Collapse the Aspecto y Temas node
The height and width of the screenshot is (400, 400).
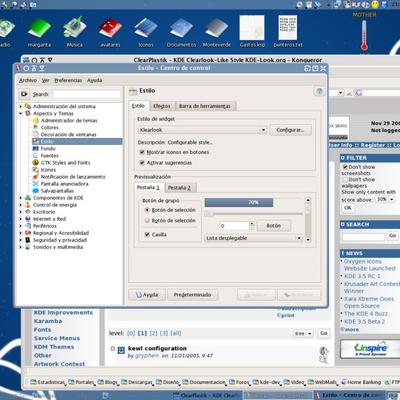click(x=21, y=113)
